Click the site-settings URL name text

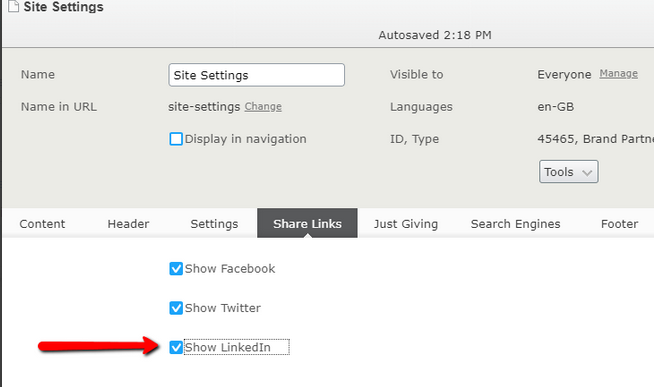[x=204, y=107]
